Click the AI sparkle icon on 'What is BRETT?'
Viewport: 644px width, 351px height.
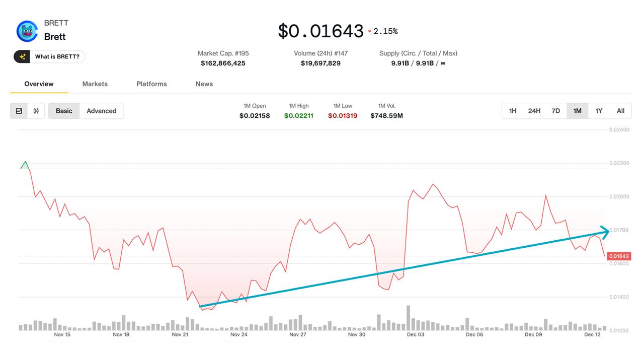click(22, 56)
